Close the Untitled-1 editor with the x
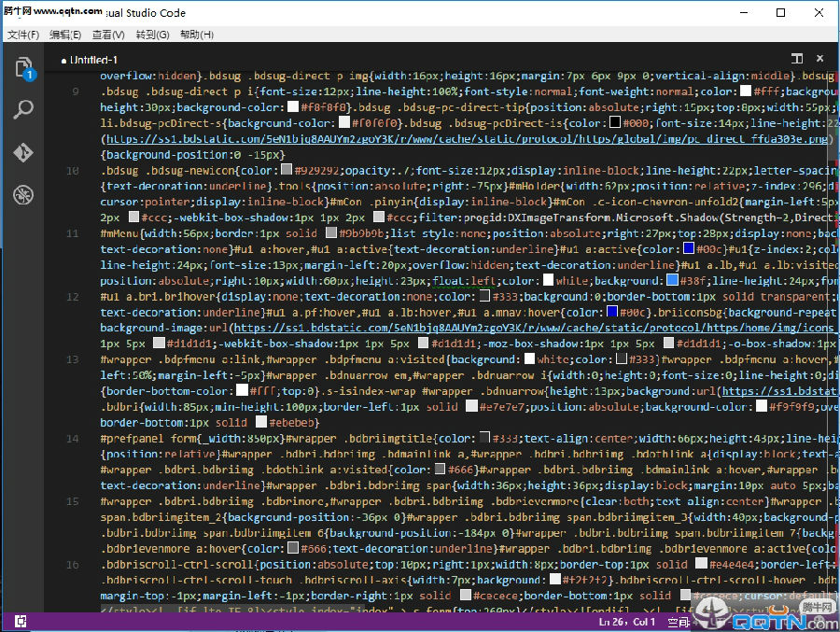Screen dimensions: 840x632 tap(819, 58)
